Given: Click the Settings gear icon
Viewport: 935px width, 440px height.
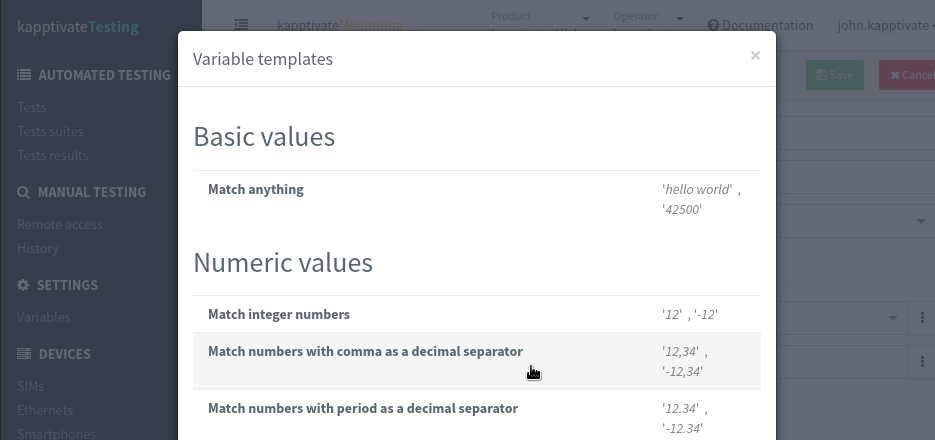Looking at the screenshot, I should [x=24, y=285].
